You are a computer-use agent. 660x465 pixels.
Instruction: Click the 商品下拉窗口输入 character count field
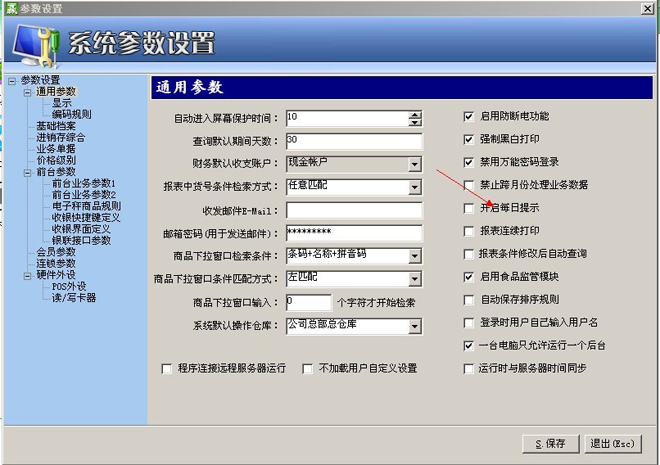pyautogui.click(x=309, y=303)
